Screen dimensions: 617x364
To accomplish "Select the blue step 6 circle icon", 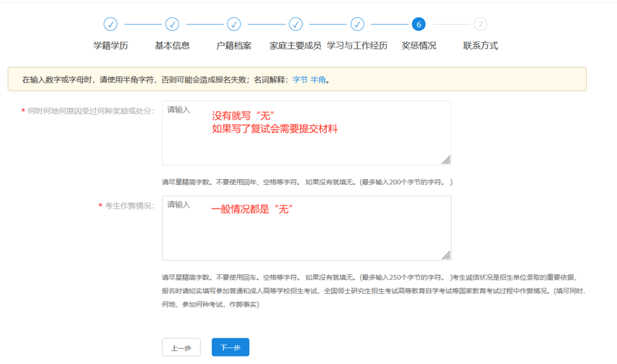I will 419,25.
